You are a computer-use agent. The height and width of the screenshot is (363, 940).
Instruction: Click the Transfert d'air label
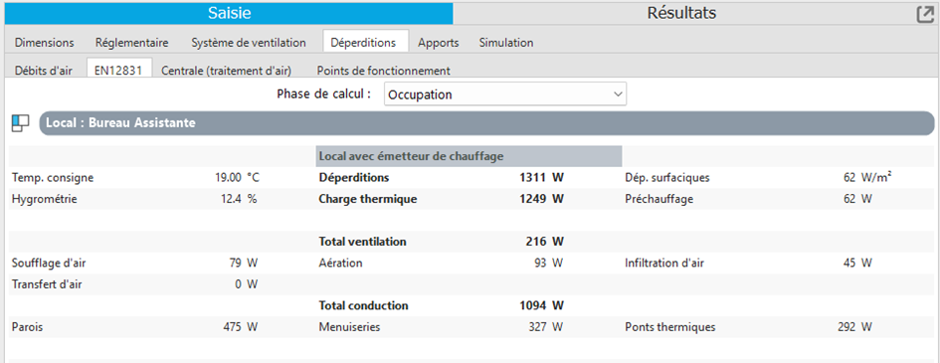(x=47, y=285)
